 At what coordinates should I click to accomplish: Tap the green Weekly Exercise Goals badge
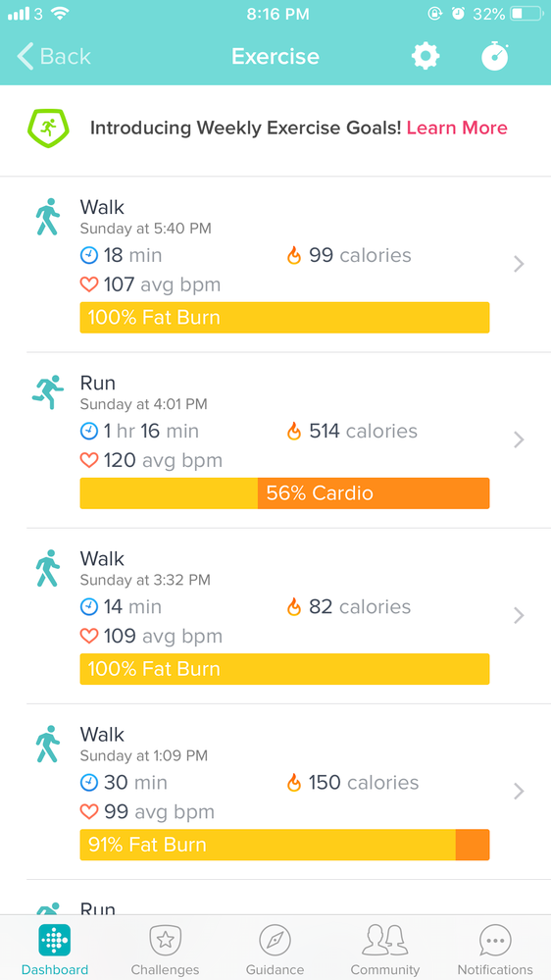click(48, 129)
